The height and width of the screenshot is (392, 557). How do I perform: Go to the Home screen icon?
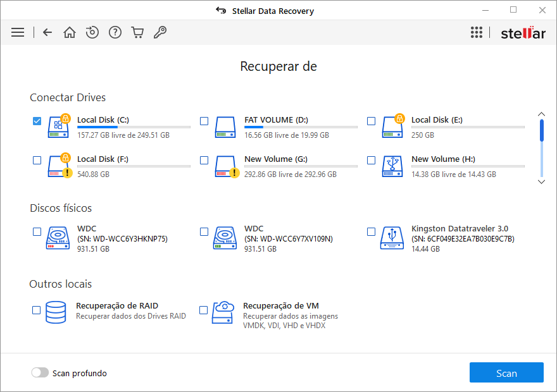coord(70,32)
